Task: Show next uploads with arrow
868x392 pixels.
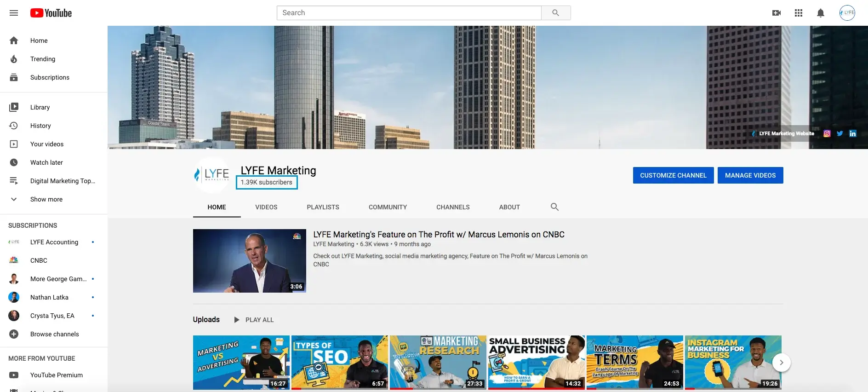Action: pyautogui.click(x=781, y=363)
